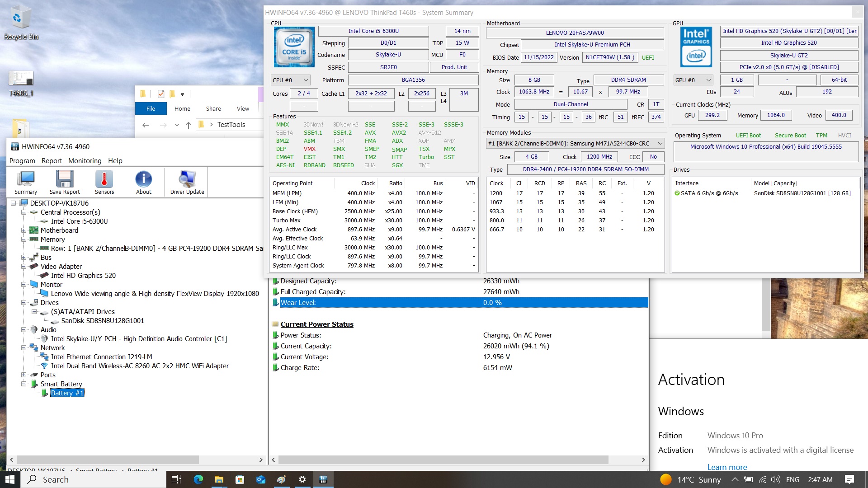The width and height of the screenshot is (868, 488).
Task: Click the DESKTOP-VK187U6 root node
Action: click(59, 203)
